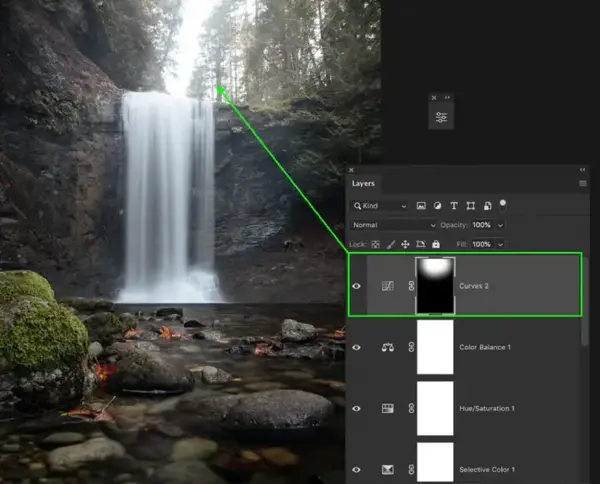Lock layer position move icon

click(405, 244)
